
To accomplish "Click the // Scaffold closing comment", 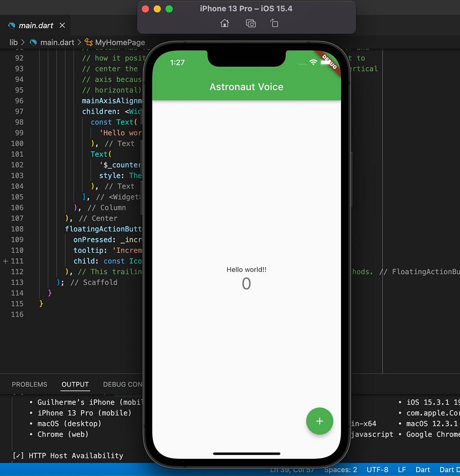I will tap(94, 282).
